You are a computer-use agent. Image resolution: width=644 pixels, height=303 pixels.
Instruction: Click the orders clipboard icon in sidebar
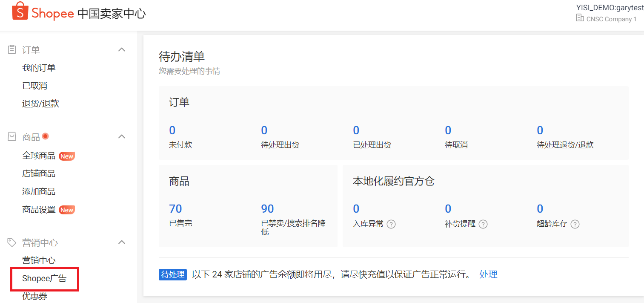12,50
